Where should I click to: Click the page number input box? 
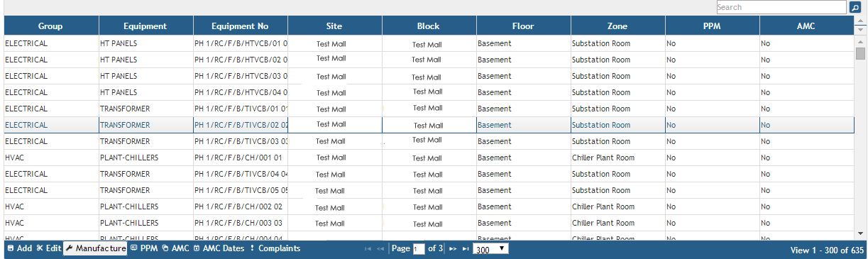(418, 249)
